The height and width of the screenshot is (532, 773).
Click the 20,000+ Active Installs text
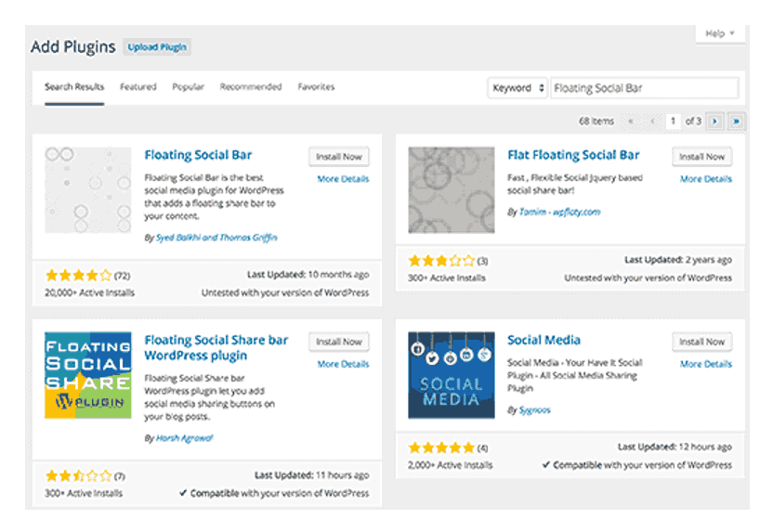coord(90,292)
